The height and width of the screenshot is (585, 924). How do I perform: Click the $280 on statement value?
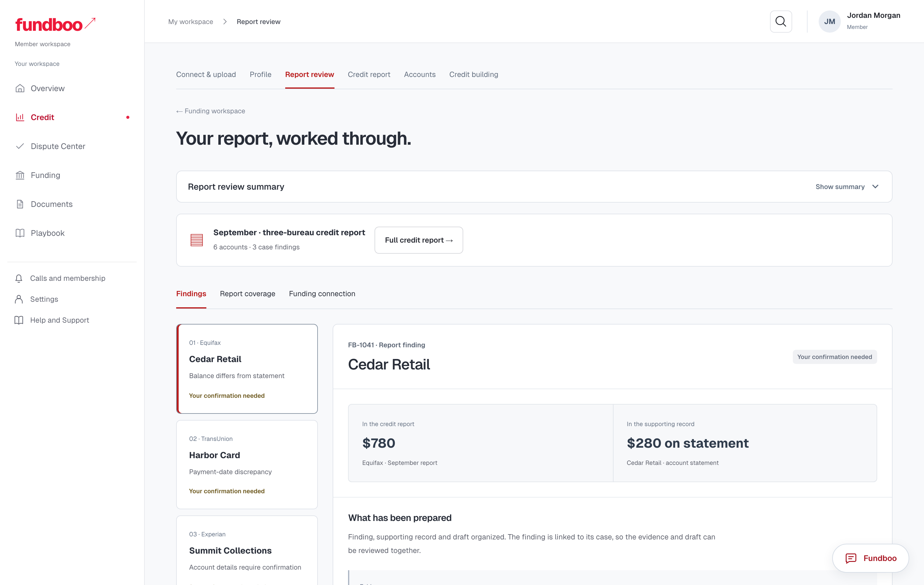click(688, 443)
